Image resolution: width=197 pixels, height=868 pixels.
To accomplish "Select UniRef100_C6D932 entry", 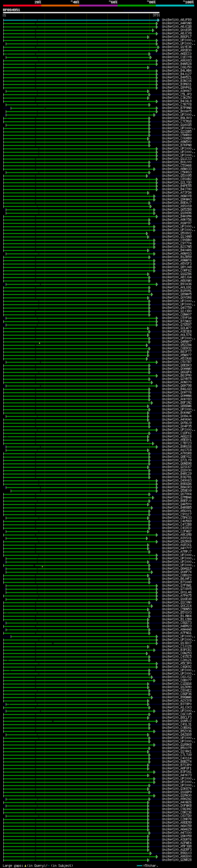I will 176,349.
